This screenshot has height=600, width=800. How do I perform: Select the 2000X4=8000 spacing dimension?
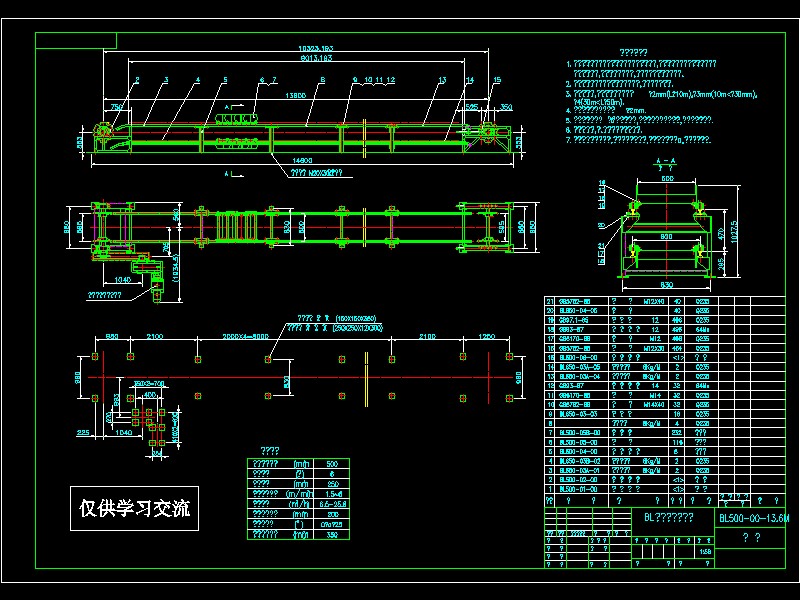tap(245, 336)
